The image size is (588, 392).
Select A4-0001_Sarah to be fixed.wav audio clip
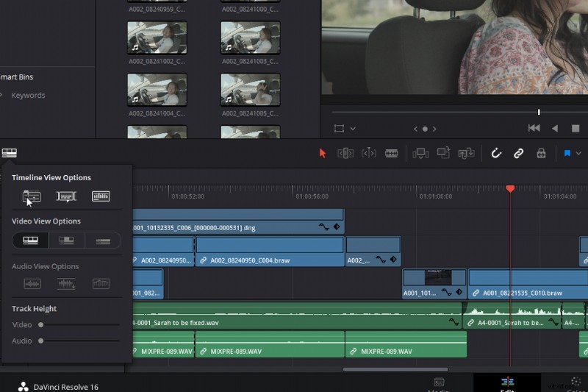pyautogui.click(x=298, y=316)
